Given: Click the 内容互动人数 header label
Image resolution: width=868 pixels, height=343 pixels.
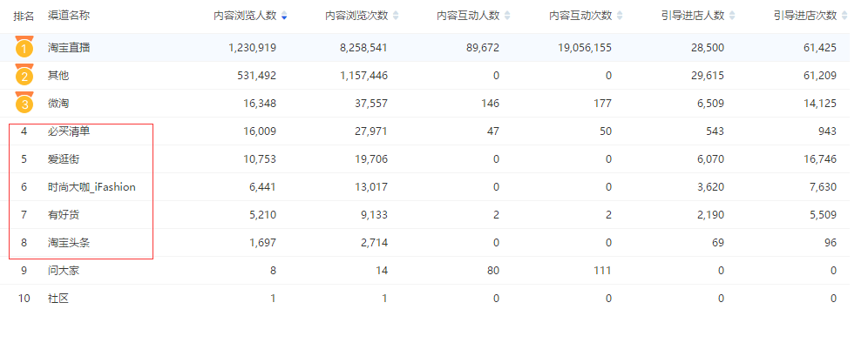Looking at the screenshot, I should click(x=468, y=16).
